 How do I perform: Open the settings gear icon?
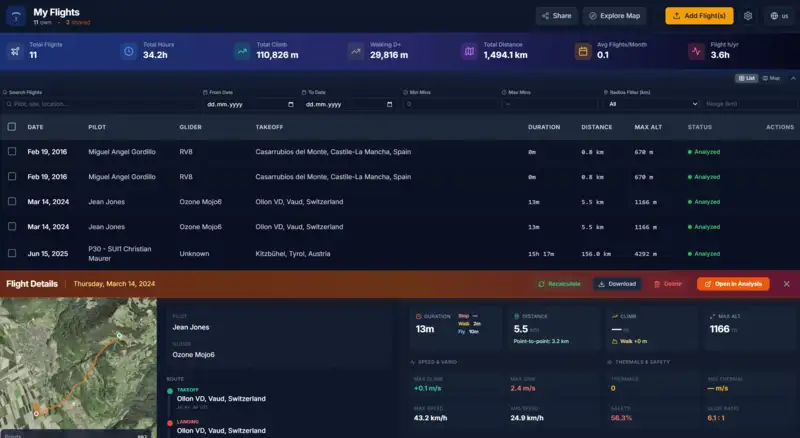[x=748, y=16]
